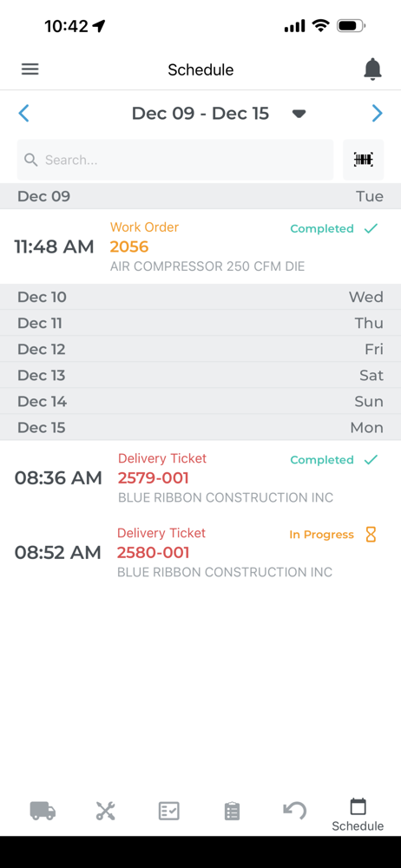Screen dimensions: 401x868
Task: Open the hamburger menu
Action: pyautogui.click(x=30, y=69)
